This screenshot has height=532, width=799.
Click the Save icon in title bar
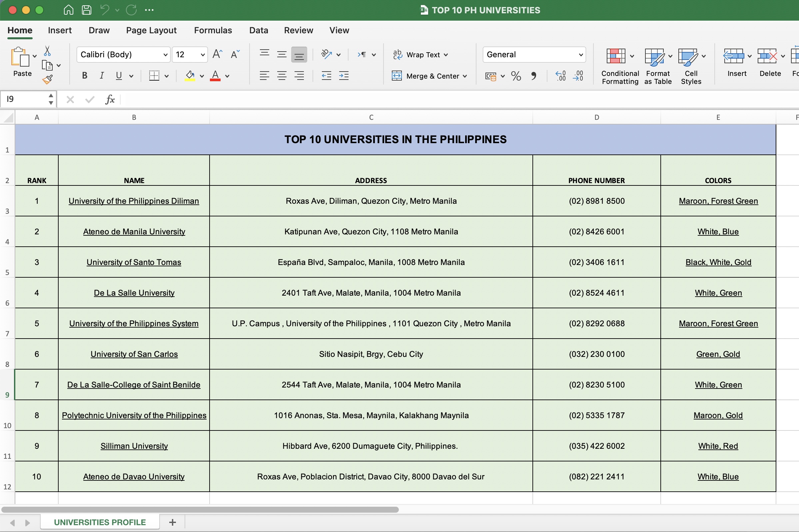tap(87, 10)
